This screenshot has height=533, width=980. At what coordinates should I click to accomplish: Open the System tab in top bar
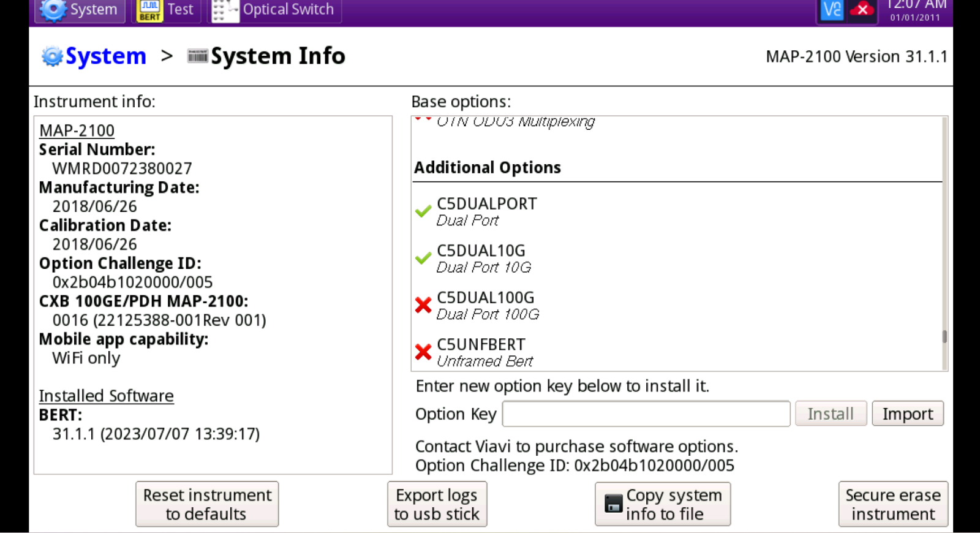[80, 10]
